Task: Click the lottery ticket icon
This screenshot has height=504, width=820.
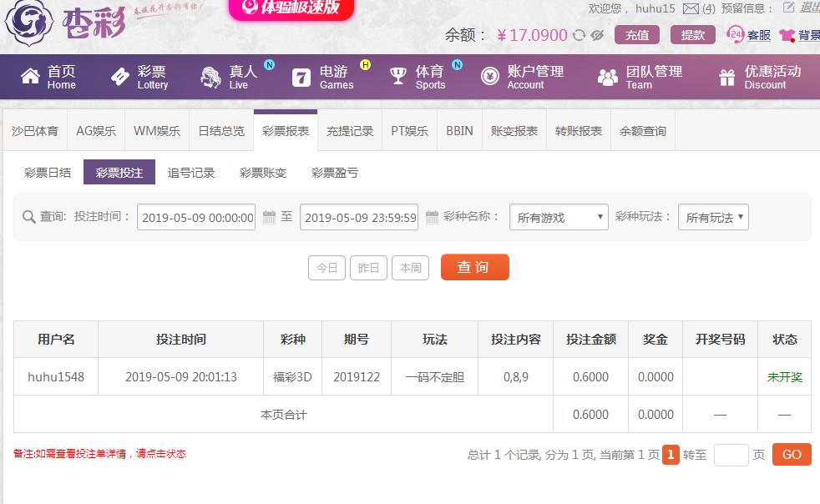Action: tap(119, 77)
